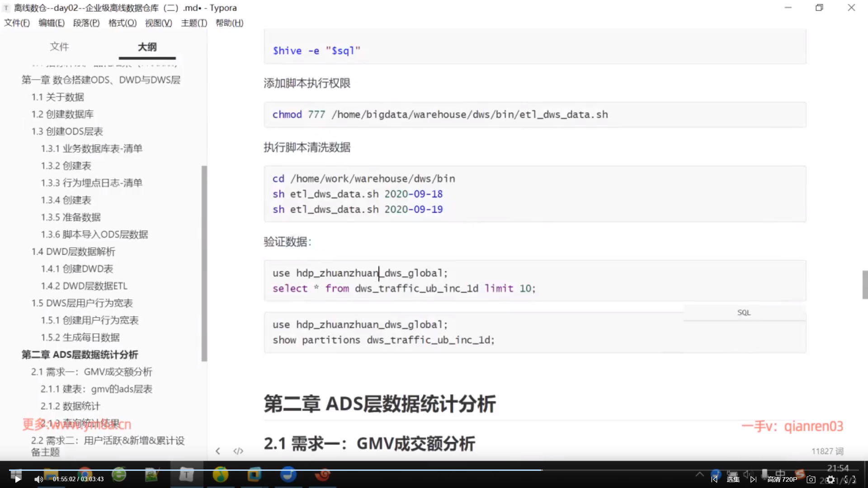
Task: Click the 11827 词 word count
Action: tap(827, 451)
